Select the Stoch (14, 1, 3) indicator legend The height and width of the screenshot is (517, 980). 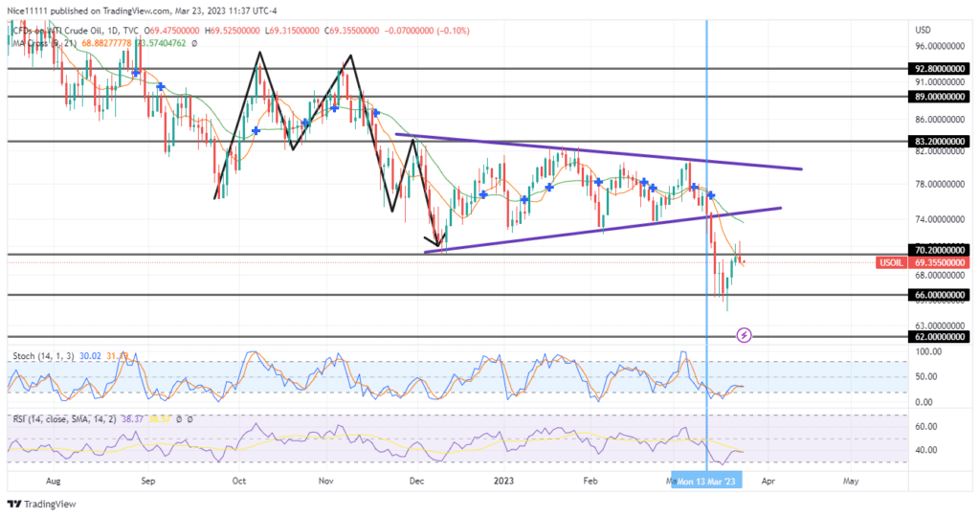pos(43,356)
